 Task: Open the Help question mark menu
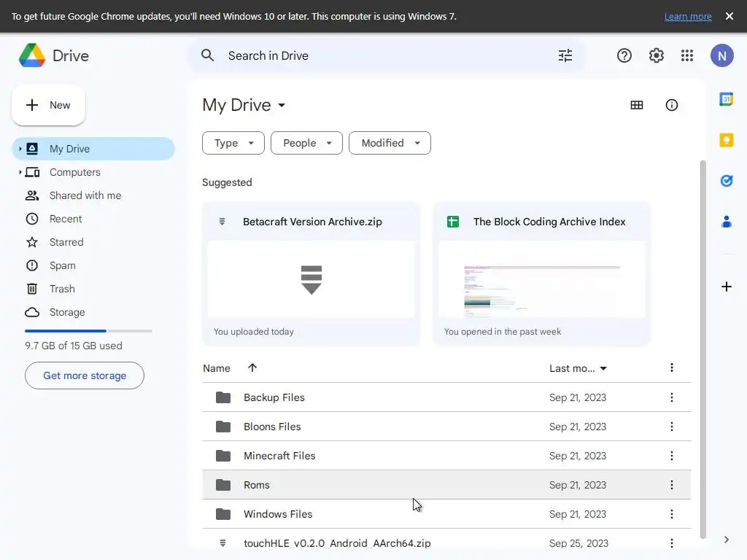[x=624, y=55]
